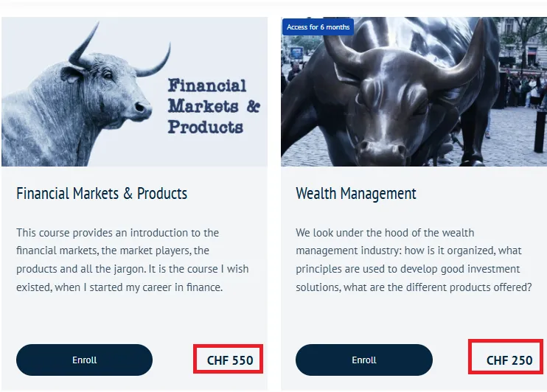
Task: Enroll in Financial Markets & Products course
Action: click(84, 360)
